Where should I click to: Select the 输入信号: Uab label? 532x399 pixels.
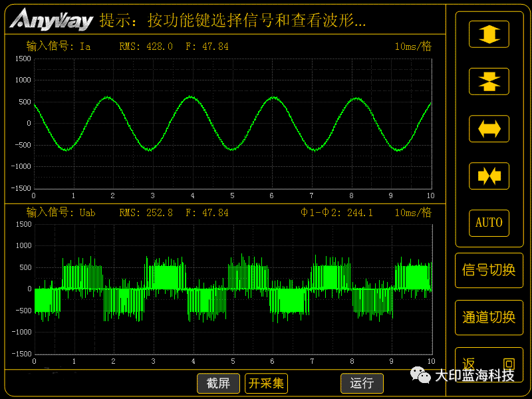(61, 212)
